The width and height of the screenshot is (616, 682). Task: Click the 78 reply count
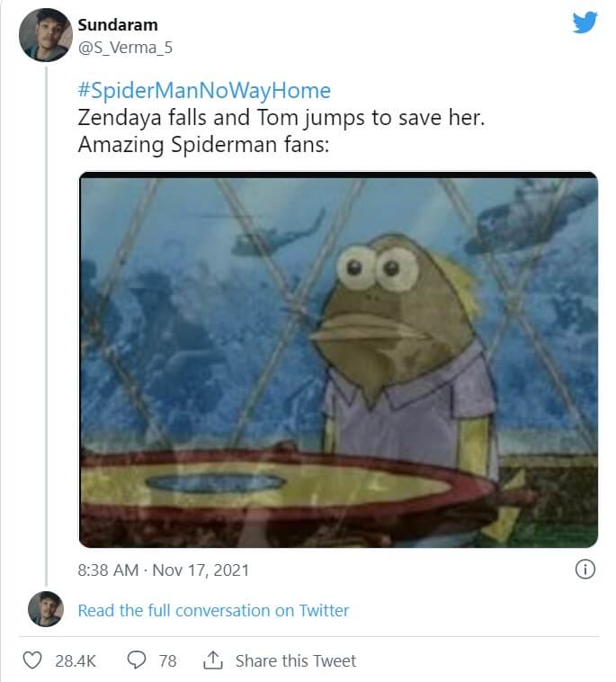pos(167,660)
